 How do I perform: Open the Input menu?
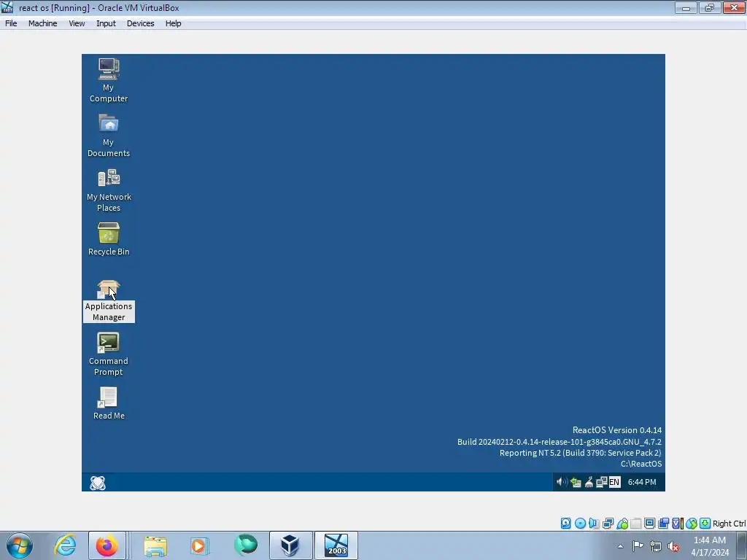[106, 23]
